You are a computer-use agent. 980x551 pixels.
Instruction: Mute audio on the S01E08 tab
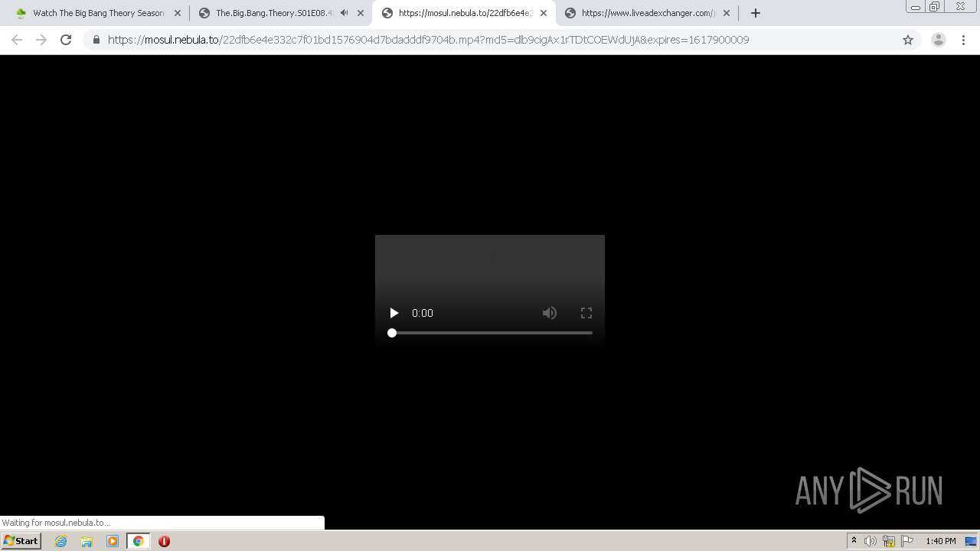click(345, 13)
